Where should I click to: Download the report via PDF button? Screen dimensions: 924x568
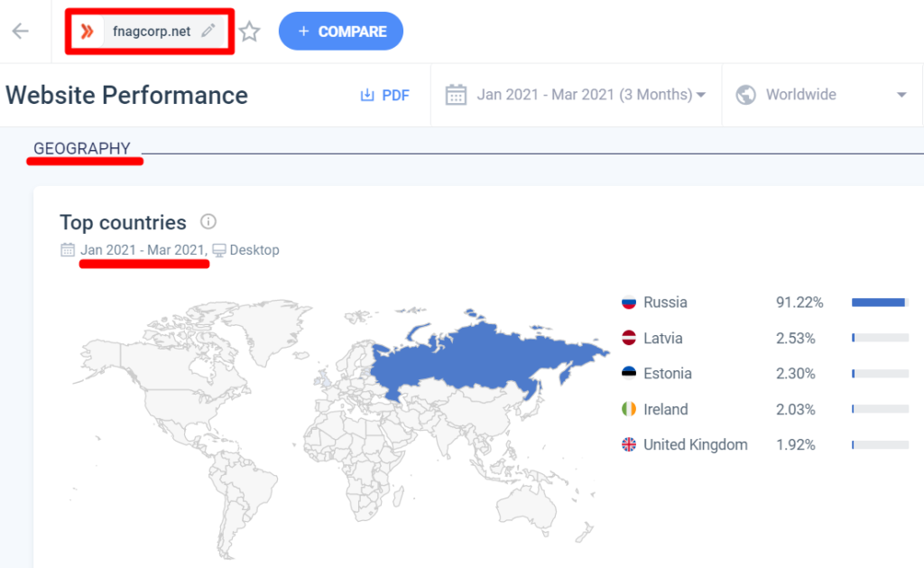384,95
